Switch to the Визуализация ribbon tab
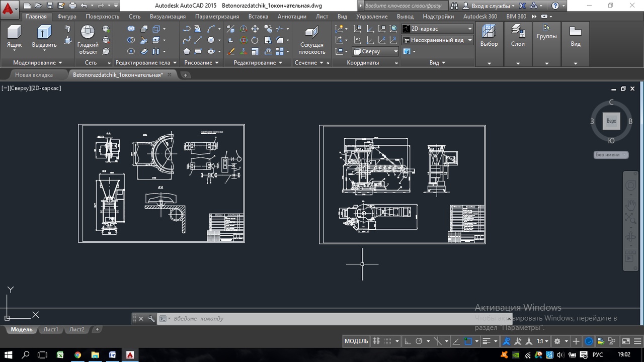 (x=168, y=16)
